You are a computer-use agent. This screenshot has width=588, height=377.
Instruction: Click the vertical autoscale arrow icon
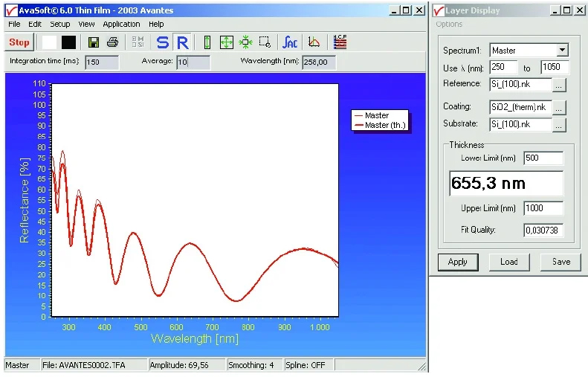click(x=207, y=42)
